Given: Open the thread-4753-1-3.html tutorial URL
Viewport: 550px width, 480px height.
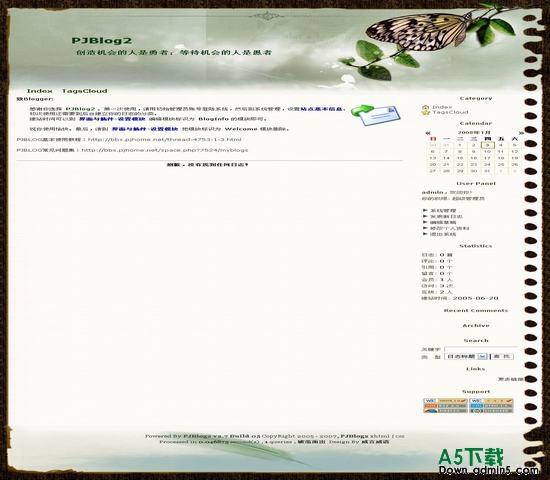Looking at the screenshot, I should (x=165, y=140).
